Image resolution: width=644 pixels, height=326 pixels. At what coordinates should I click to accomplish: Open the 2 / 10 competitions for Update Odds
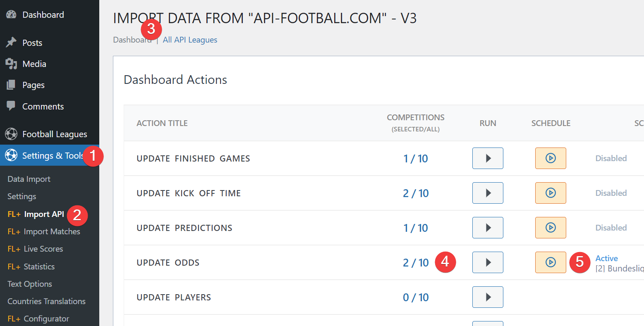(x=416, y=263)
